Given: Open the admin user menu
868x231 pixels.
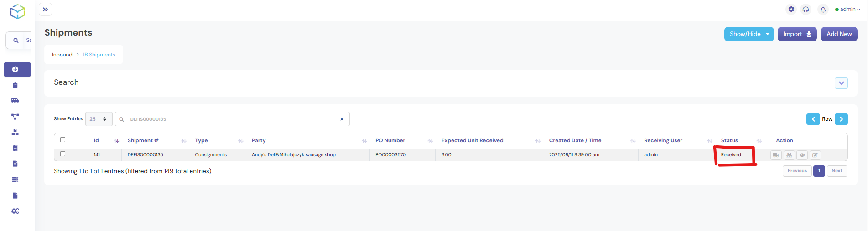Looking at the screenshot, I should pos(847,10).
